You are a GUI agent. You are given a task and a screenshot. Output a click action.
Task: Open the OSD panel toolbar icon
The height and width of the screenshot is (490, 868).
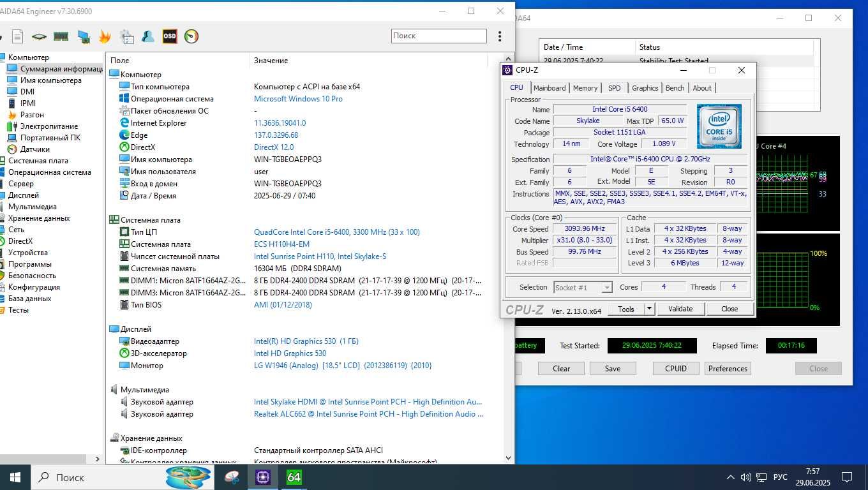coord(170,36)
